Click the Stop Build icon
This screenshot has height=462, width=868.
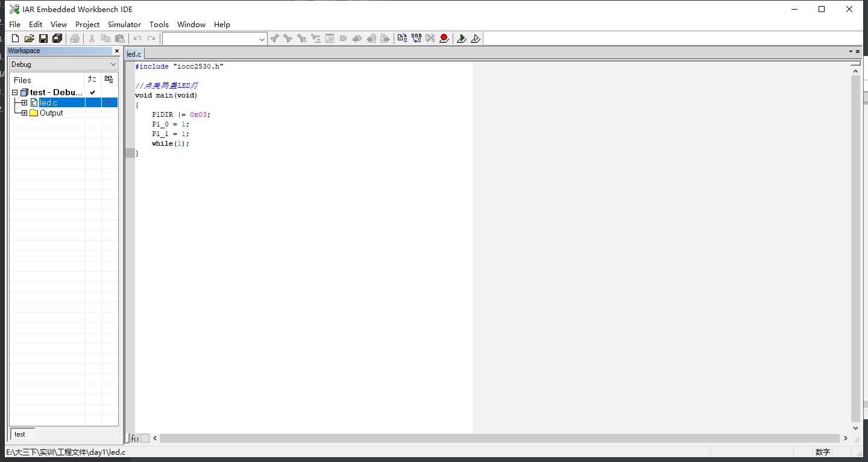click(430, 39)
